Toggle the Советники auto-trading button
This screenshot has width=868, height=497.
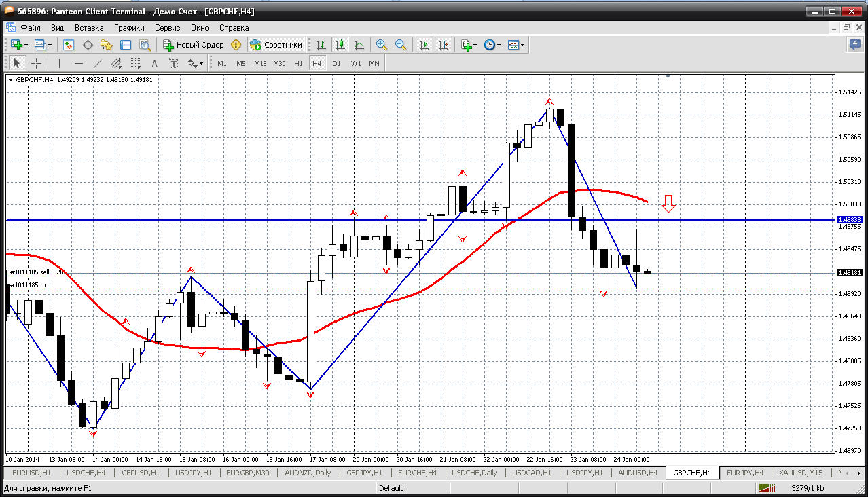coord(276,45)
